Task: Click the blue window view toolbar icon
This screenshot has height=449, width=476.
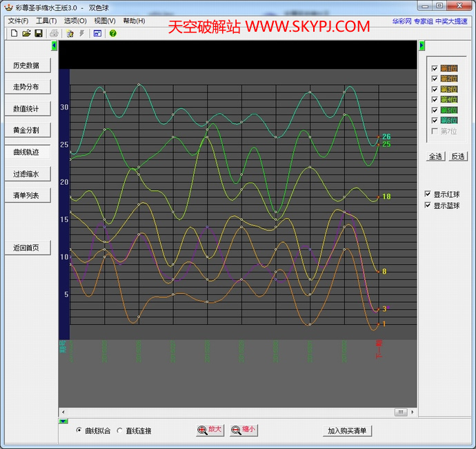Action: (x=97, y=33)
